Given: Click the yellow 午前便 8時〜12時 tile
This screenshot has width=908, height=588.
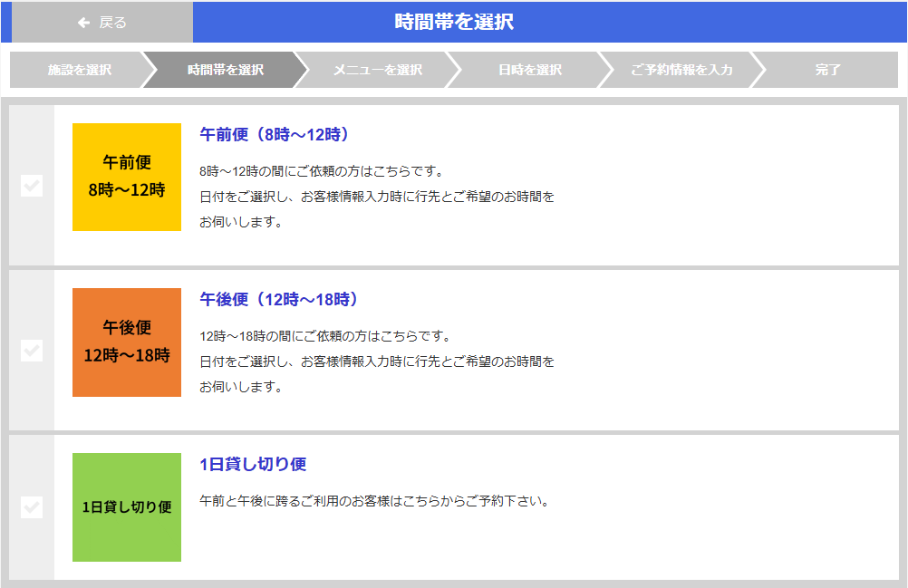Looking at the screenshot, I should (x=127, y=177).
